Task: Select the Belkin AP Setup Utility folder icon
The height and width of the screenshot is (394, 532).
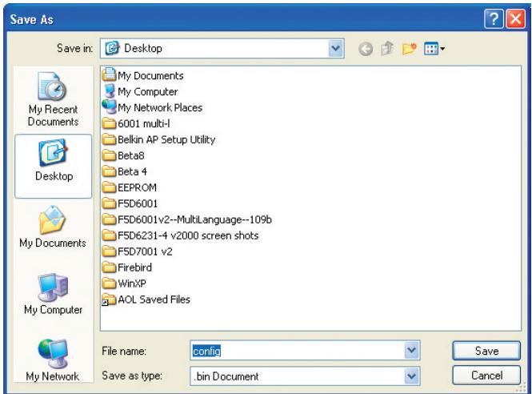Action: [110, 139]
